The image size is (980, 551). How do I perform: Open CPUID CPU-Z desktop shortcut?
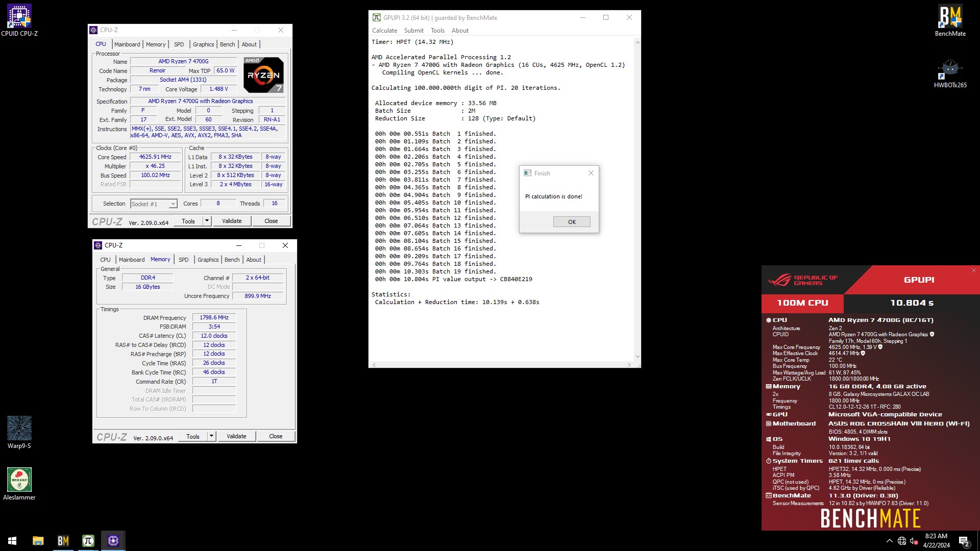tap(19, 20)
